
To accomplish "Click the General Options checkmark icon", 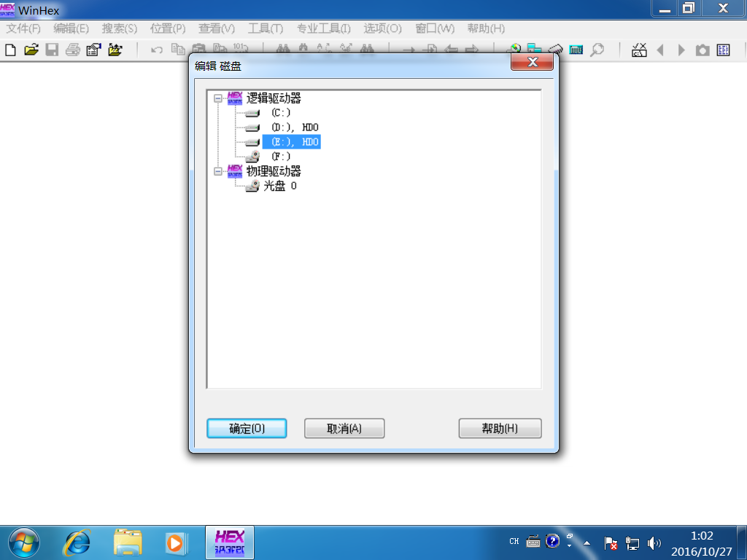I will (x=639, y=50).
